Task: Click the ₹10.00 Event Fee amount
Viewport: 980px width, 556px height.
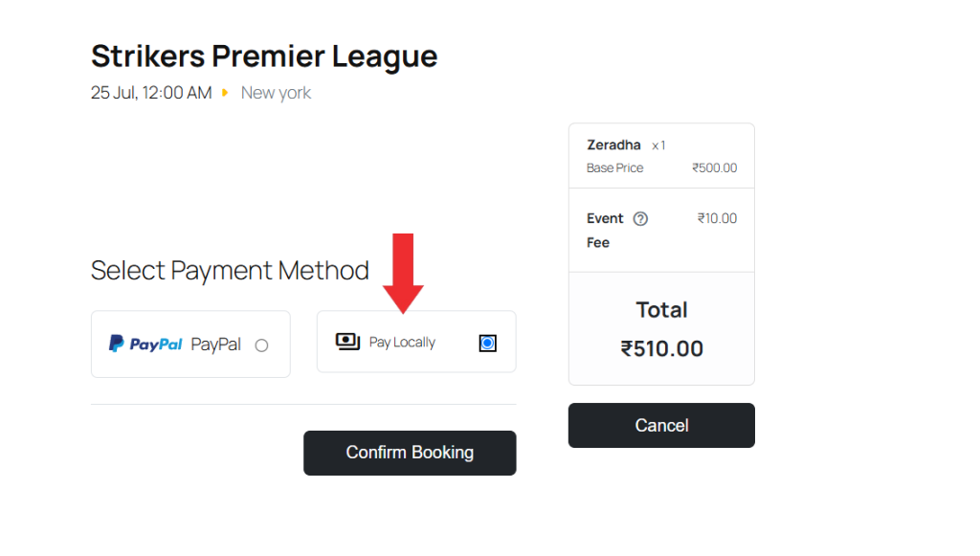Action: (x=717, y=218)
